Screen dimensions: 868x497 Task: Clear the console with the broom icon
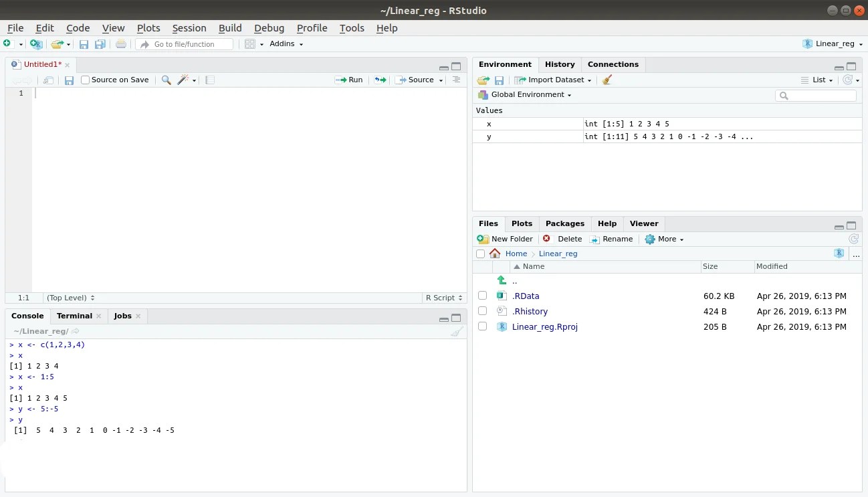tap(457, 332)
